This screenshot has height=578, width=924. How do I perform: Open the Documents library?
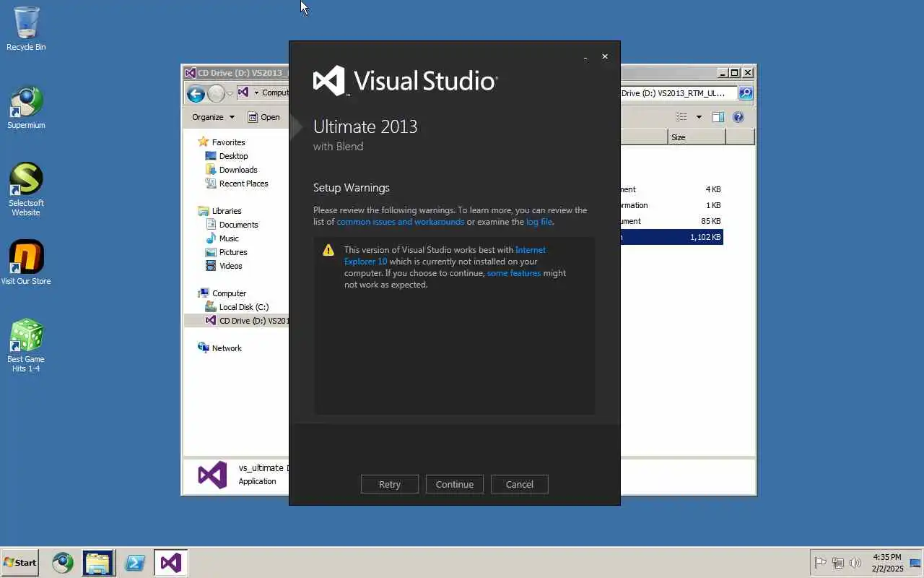coord(238,225)
